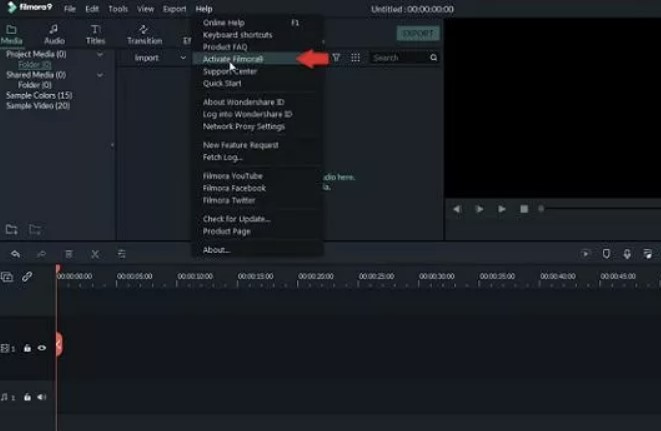Click the split scissors icon above timeline

(x=95, y=254)
